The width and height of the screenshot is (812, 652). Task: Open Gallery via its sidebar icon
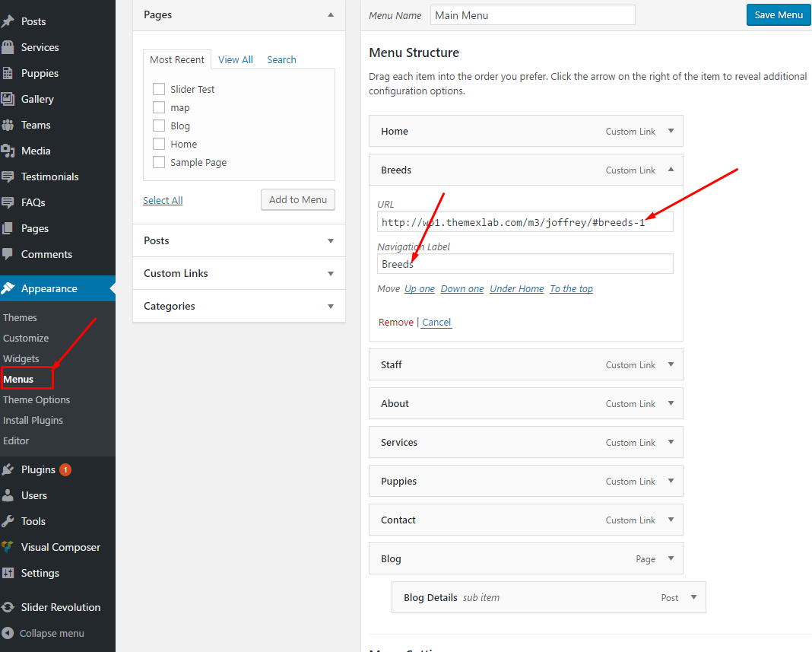[x=8, y=100]
